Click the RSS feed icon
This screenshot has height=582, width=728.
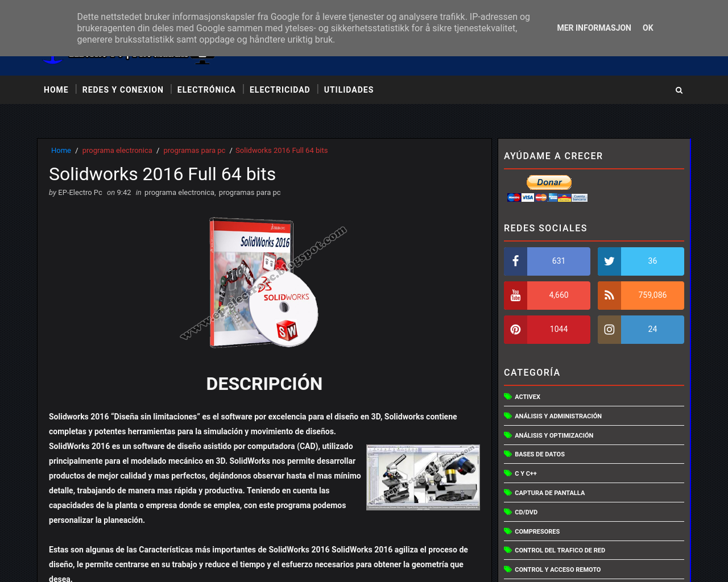tap(609, 296)
